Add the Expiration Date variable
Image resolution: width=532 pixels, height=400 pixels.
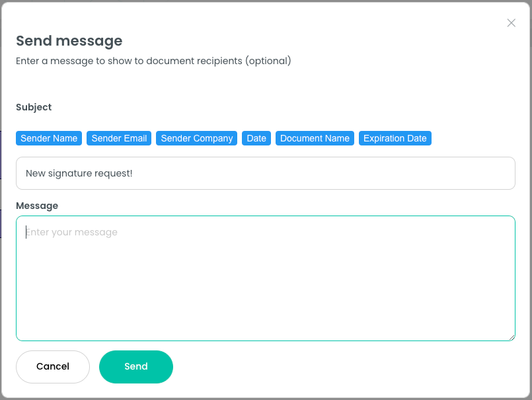tap(395, 138)
